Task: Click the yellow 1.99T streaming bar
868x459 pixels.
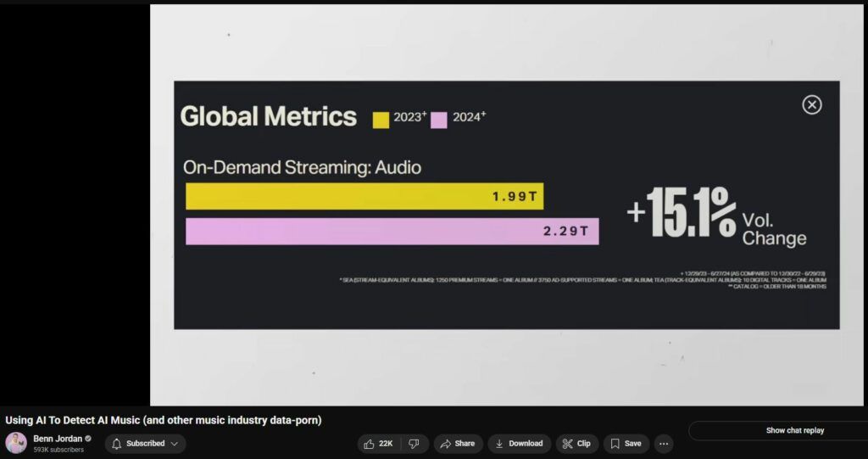Action: pyautogui.click(x=364, y=197)
